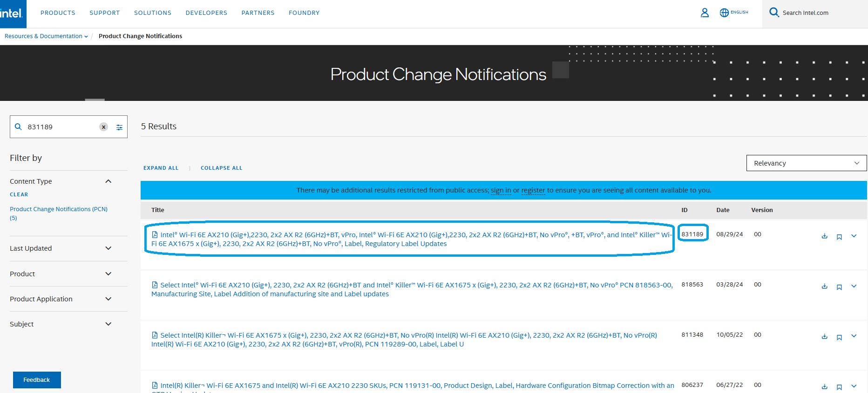Open the PCN 119131-00 Product Design result
Image resolution: width=868 pixels, height=393 pixels.
click(x=413, y=387)
